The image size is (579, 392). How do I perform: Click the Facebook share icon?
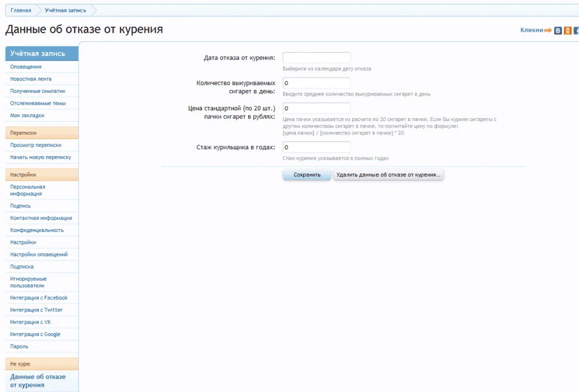(x=577, y=31)
